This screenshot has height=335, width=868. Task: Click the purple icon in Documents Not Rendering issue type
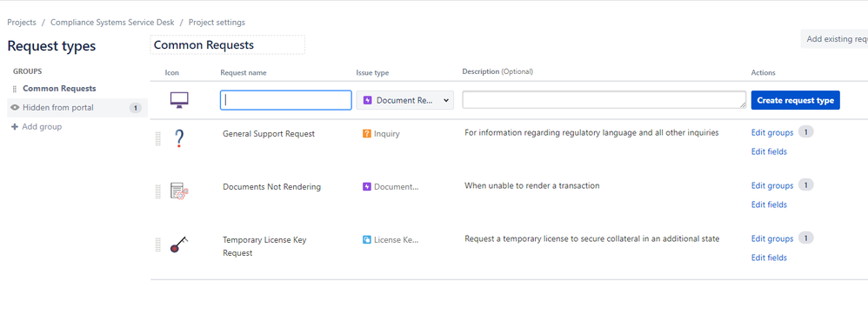pos(366,186)
